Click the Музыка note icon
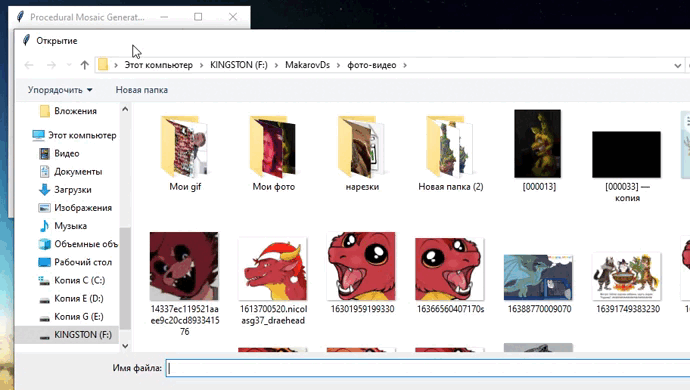 [x=44, y=226]
